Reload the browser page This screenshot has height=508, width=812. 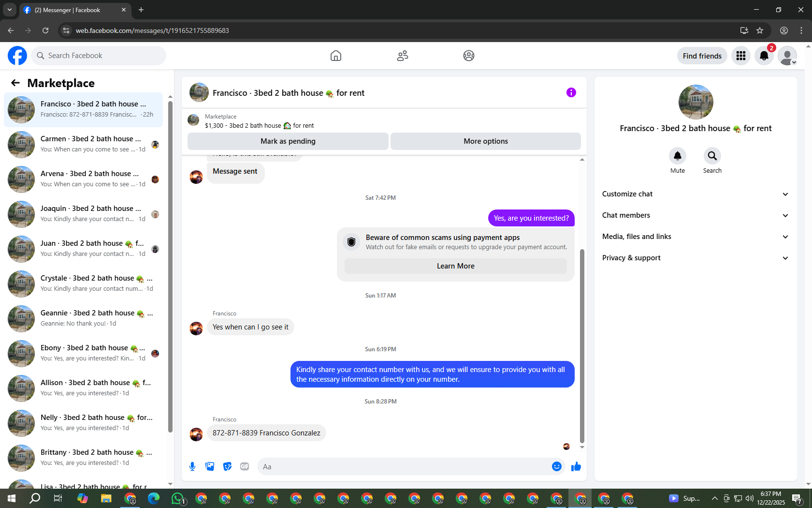(45, 30)
